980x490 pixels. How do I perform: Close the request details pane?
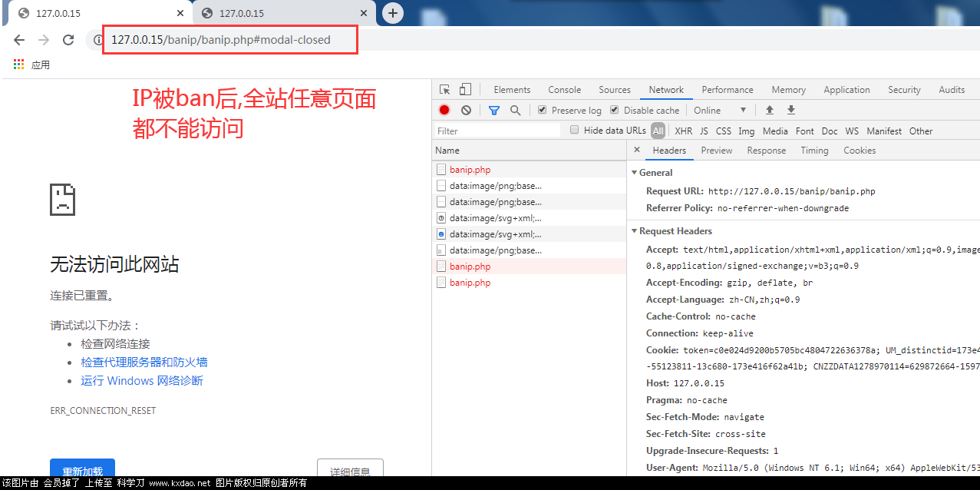(x=636, y=151)
